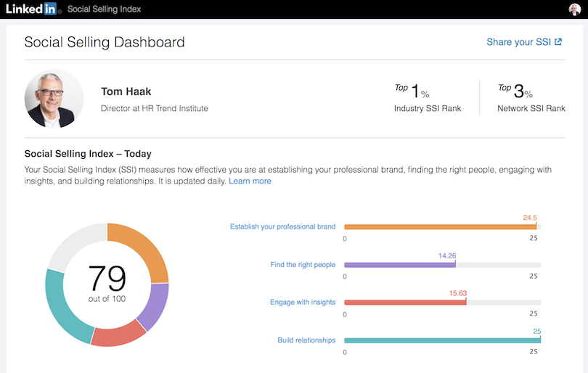Image resolution: width=588 pixels, height=373 pixels.
Task: Click the Social Selling Index – Today heading
Action: pos(88,154)
